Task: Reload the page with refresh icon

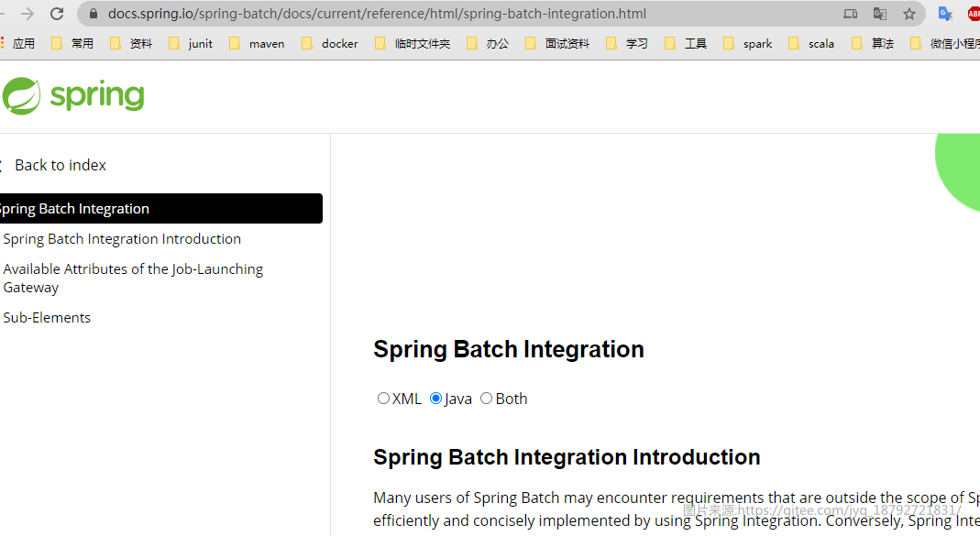Action: pyautogui.click(x=57, y=14)
